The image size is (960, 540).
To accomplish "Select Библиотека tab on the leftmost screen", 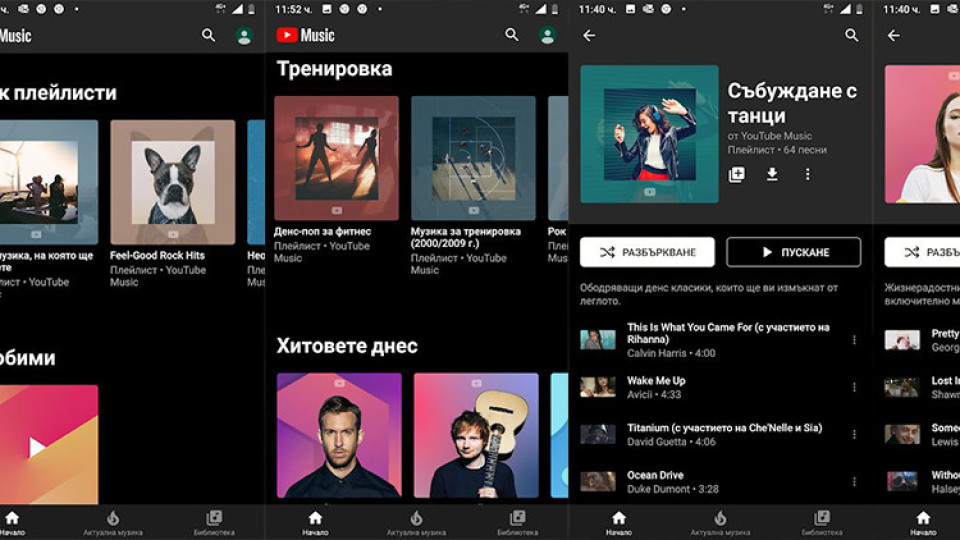I will 214,523.
